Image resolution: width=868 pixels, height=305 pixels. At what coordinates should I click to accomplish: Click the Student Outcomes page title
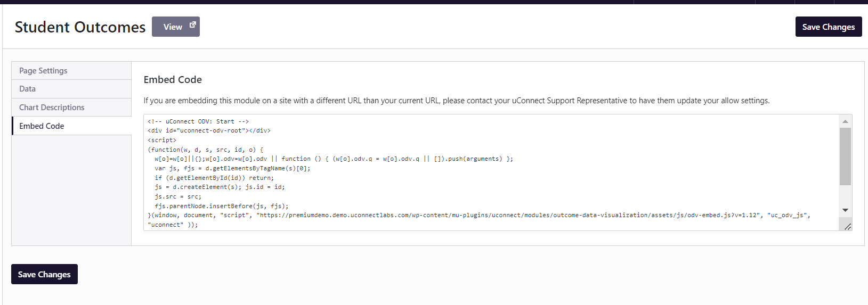click(x=80, y=27)
